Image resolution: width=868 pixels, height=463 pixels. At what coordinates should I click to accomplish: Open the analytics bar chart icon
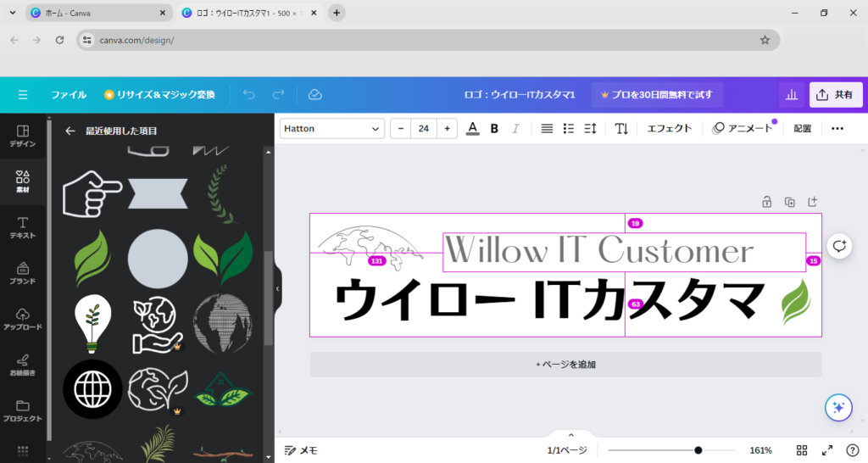791,95
